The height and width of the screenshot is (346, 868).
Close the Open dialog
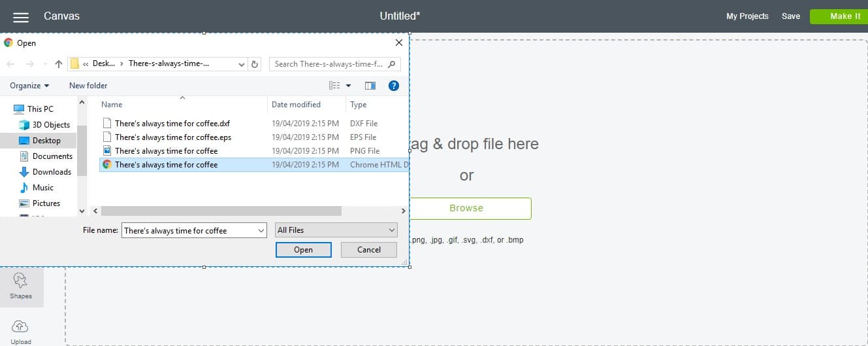[399, 43]
